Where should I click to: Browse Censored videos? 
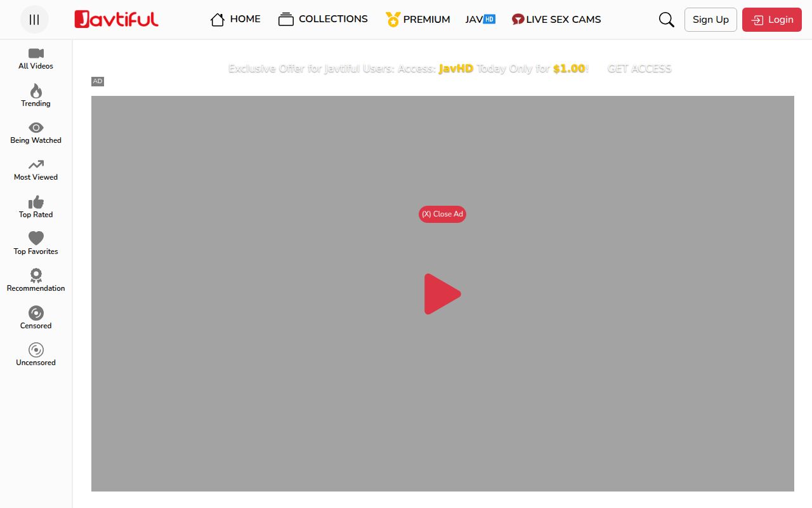point(35,317)
